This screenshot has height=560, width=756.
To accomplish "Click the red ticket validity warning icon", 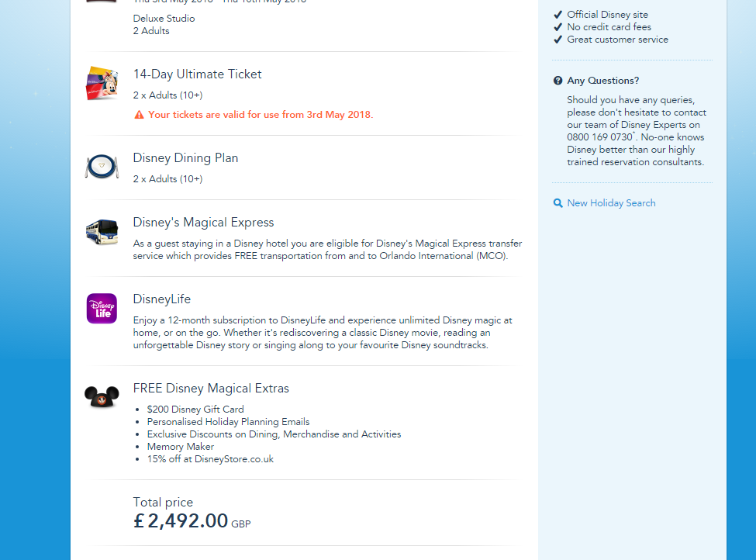I will tap(139, 115).
